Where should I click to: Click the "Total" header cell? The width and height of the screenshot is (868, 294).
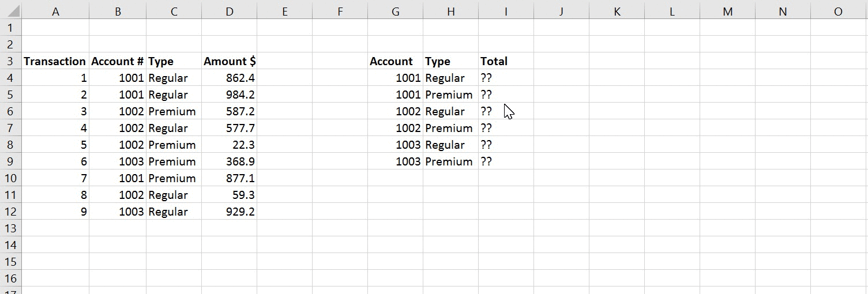(505, 61)
